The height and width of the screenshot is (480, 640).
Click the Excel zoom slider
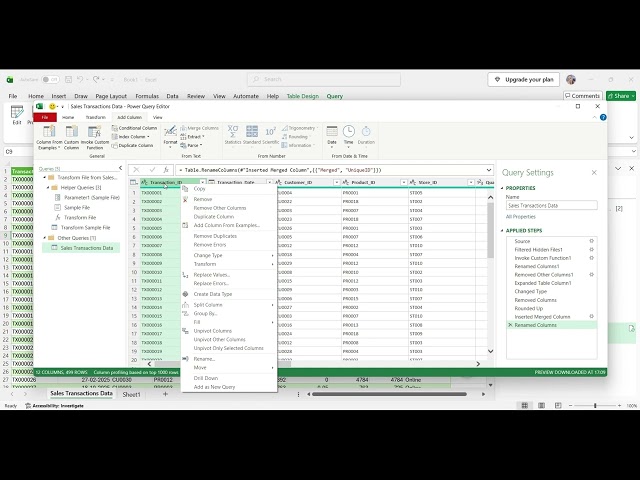(x=595, y=405)
